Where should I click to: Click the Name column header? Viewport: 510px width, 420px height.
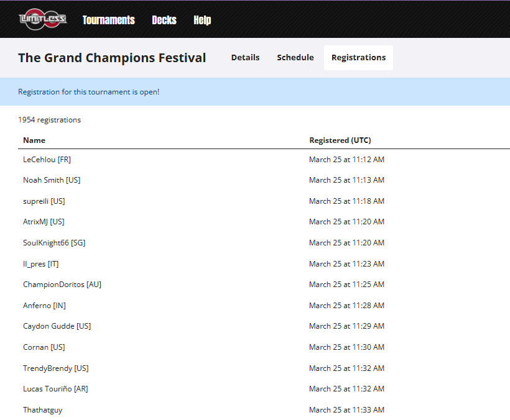click(34, 140)
